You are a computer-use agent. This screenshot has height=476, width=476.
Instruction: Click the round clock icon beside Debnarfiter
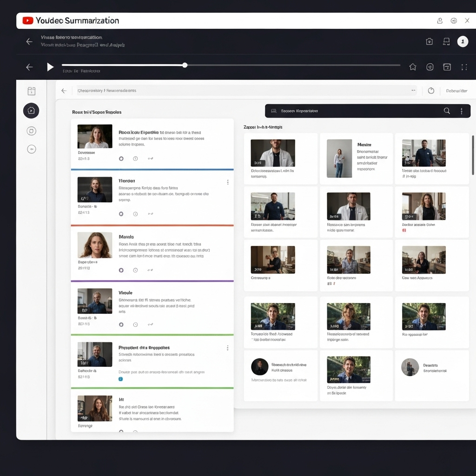431,91
